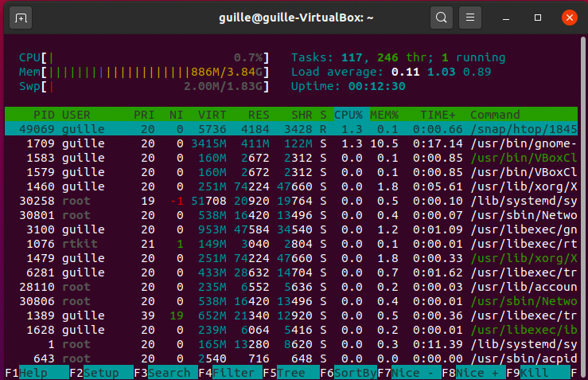Minimize the terminal window
This screenshot has width=588, height=380.
[506, 18]
